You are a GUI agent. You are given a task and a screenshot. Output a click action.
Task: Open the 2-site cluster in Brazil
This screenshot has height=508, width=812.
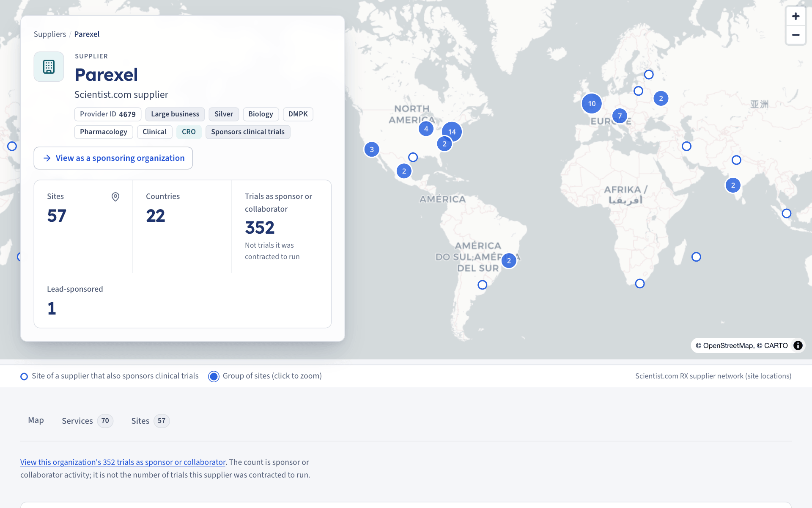[509, 261]
